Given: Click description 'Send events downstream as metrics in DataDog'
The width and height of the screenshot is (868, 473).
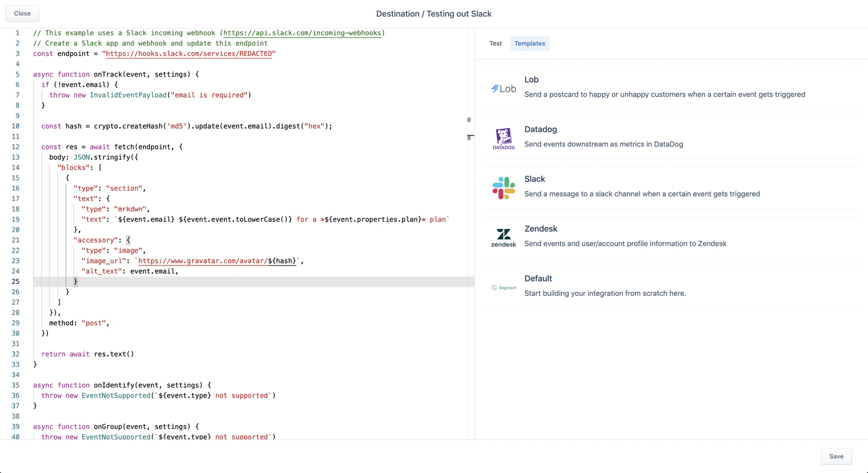Looking at the screenshot, I should coord(603,144).
